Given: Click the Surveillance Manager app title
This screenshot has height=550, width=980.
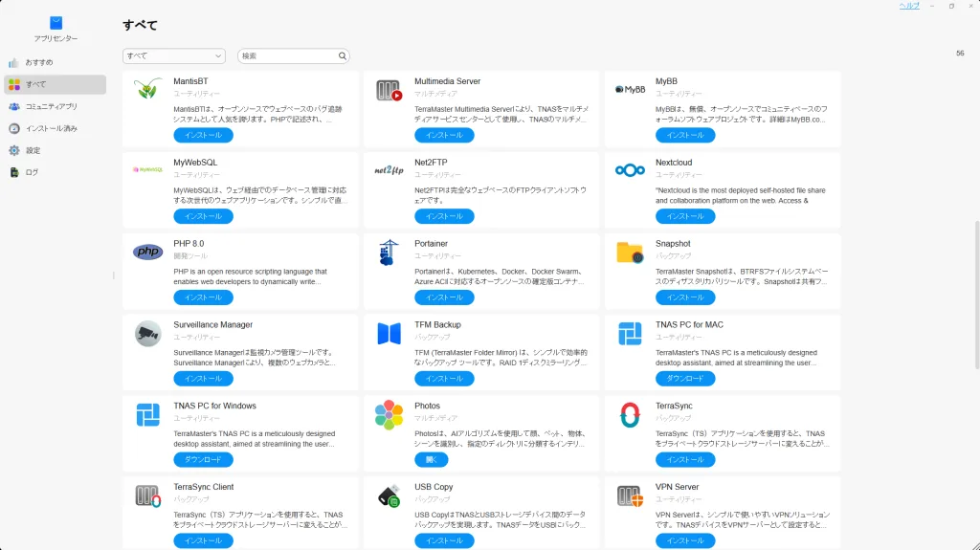Looking at the screenshot, I should [x=213, y=325].
